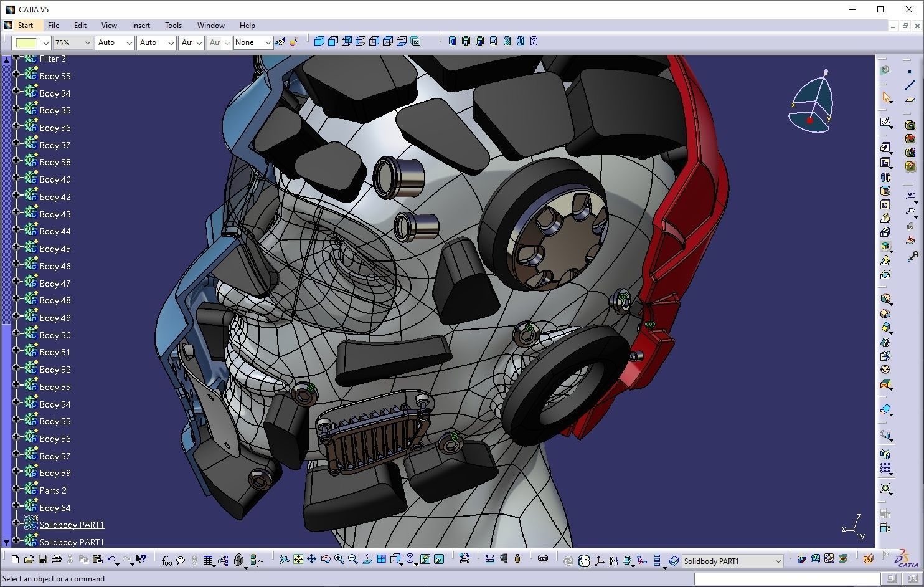Select Body.56 in the tree
The height and width of the screenshot is (587, 924).
point(55,439)
